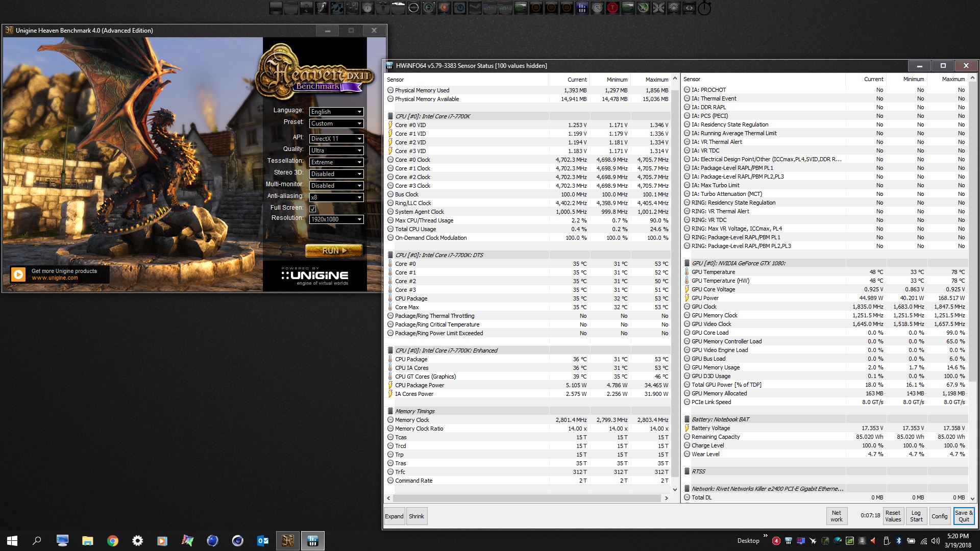Open taskbar search magnifier
Viewport: 980px width, 551px height.
pyautogui.click(x=37, y=540)
